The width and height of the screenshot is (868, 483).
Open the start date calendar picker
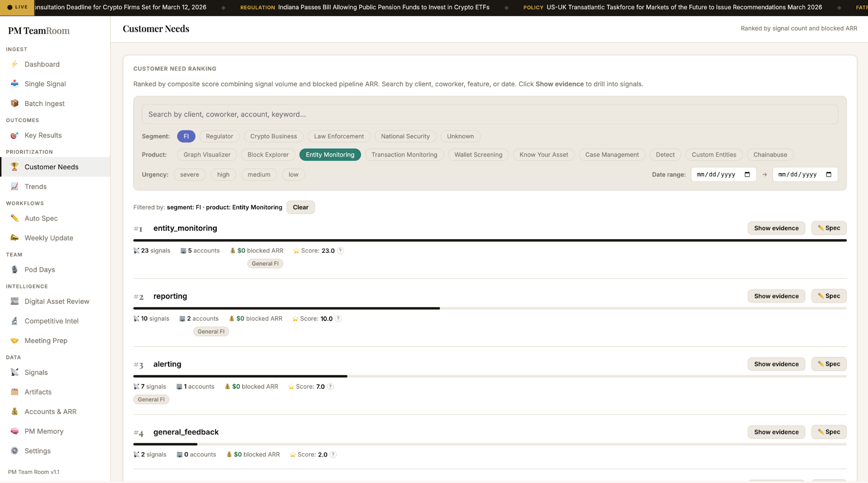[x=747, y=175]
